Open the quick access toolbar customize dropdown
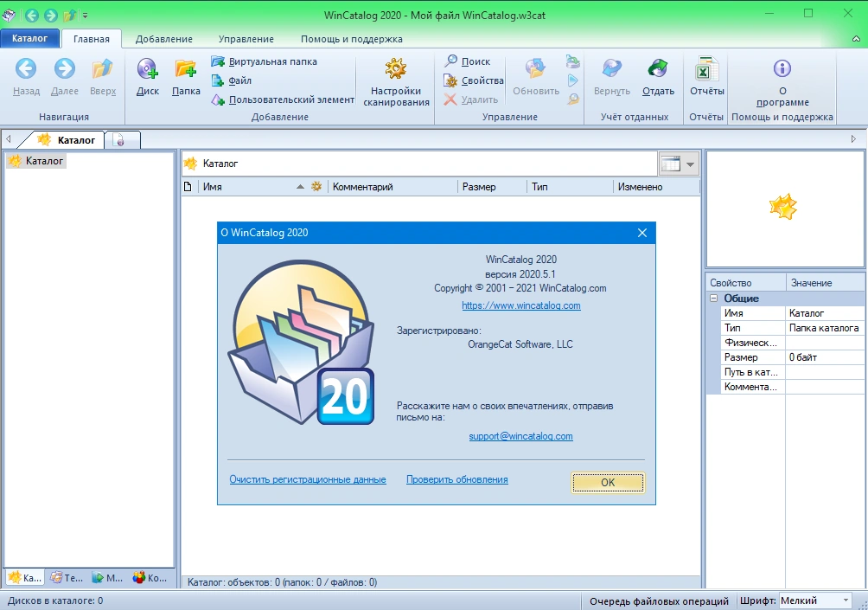868x610 pixels. [x=86, y=16]
